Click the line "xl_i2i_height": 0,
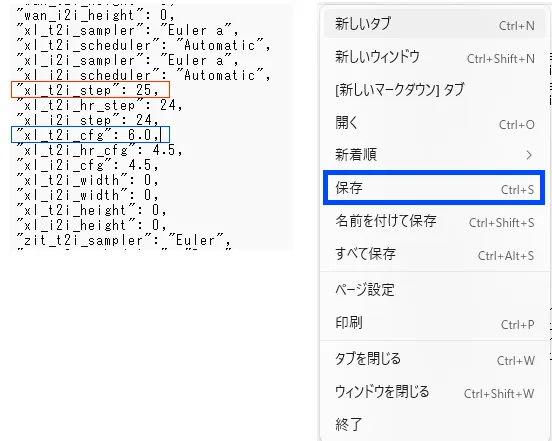 point(92,225)
